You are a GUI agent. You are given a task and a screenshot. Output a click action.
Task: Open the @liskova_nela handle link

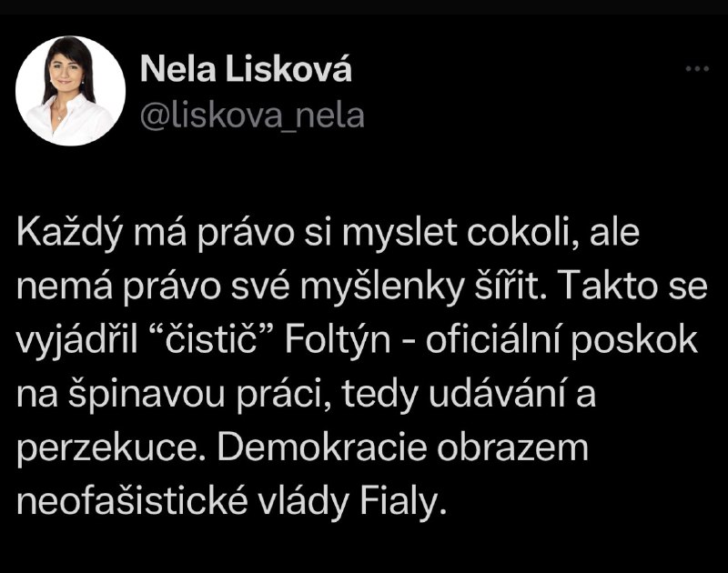(252, 116)
